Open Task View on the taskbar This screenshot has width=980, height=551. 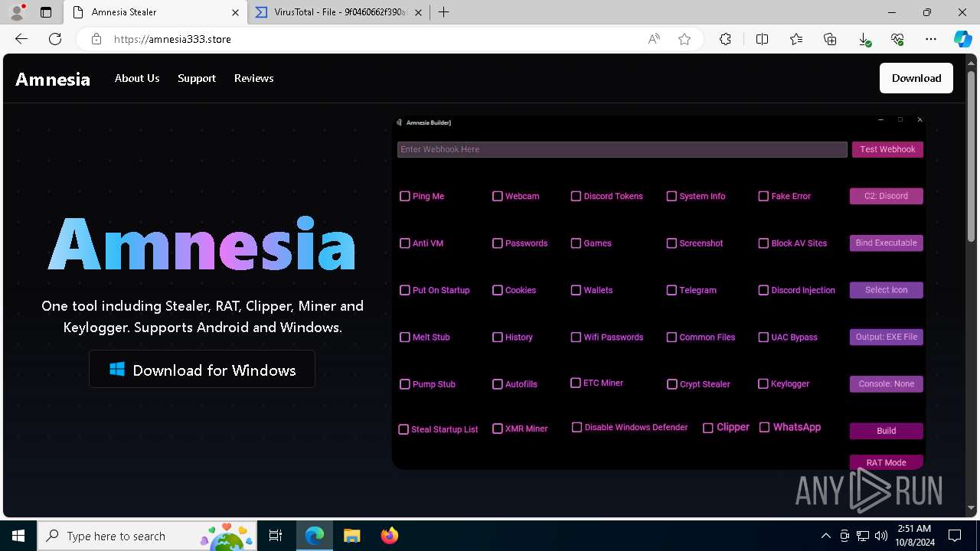tap(276, 536)
